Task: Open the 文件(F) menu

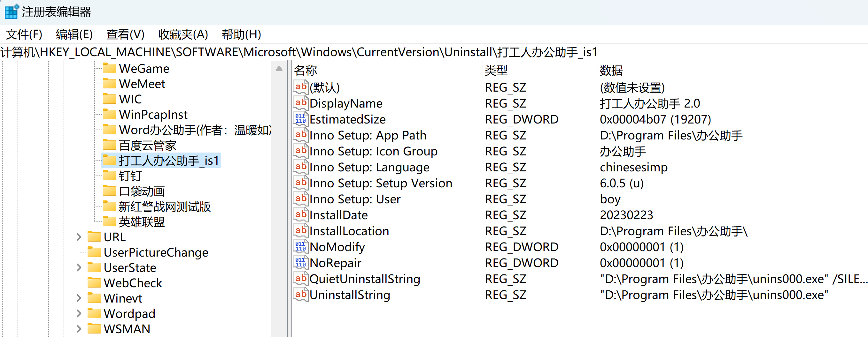Action: tap(24, 34)
